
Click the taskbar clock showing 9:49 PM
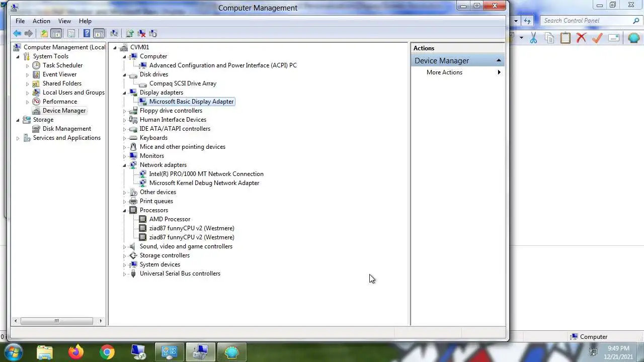pos(618,348)
